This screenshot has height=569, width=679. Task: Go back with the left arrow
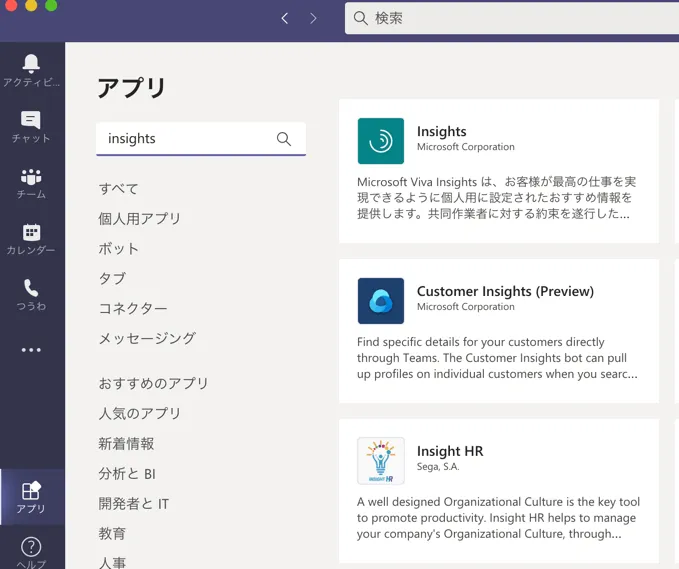[285, 18]
